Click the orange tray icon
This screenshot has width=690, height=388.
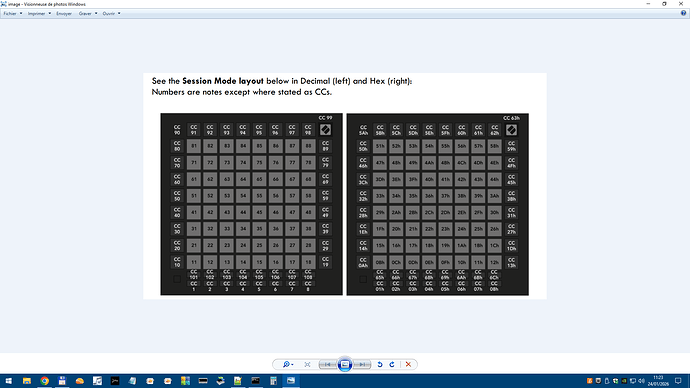pos(590,381)
